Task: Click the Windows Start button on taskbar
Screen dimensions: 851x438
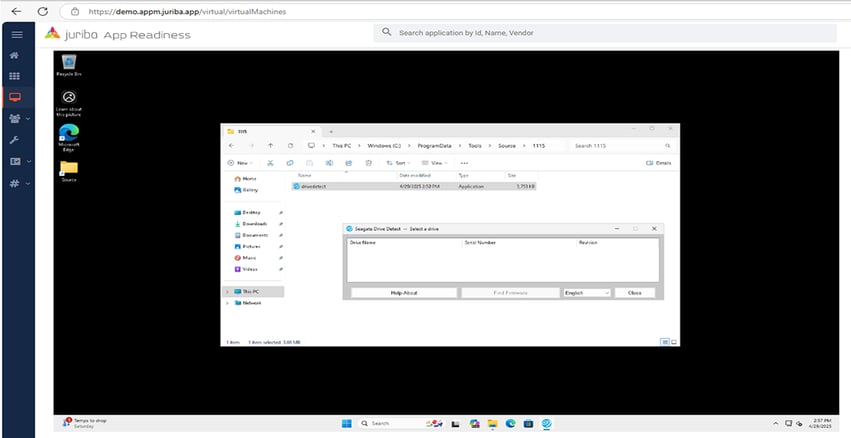Action: (x=347, y=424)
